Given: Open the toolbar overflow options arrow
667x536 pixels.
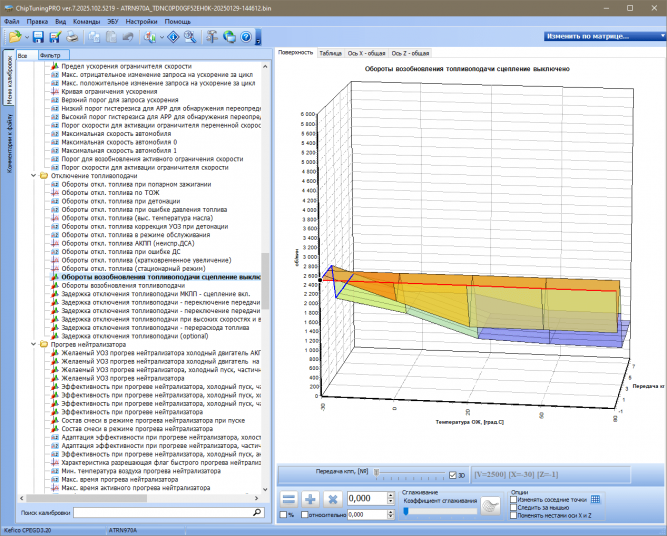Looking at the screenshot, I should 258,37.
